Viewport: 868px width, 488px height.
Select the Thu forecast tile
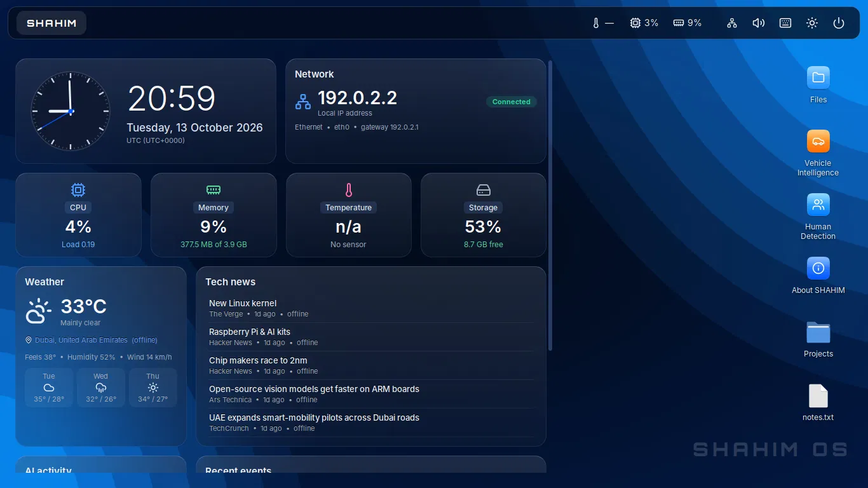pyautogui.click(x=153, y=388)
